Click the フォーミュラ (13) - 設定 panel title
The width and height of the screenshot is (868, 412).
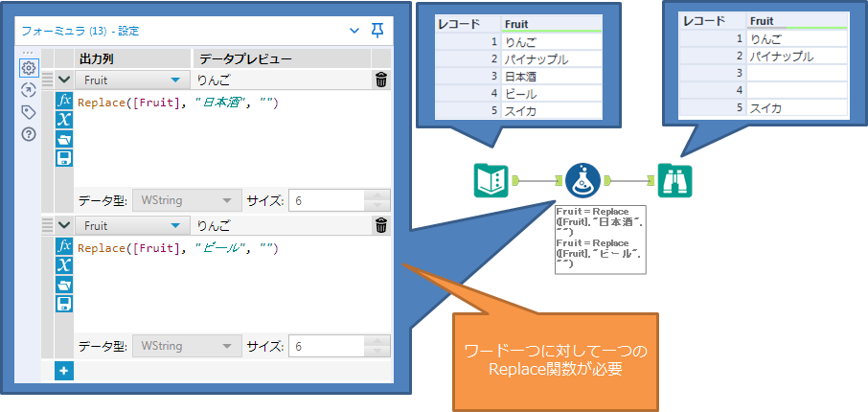pyautogui.click(x=80, y=31)
